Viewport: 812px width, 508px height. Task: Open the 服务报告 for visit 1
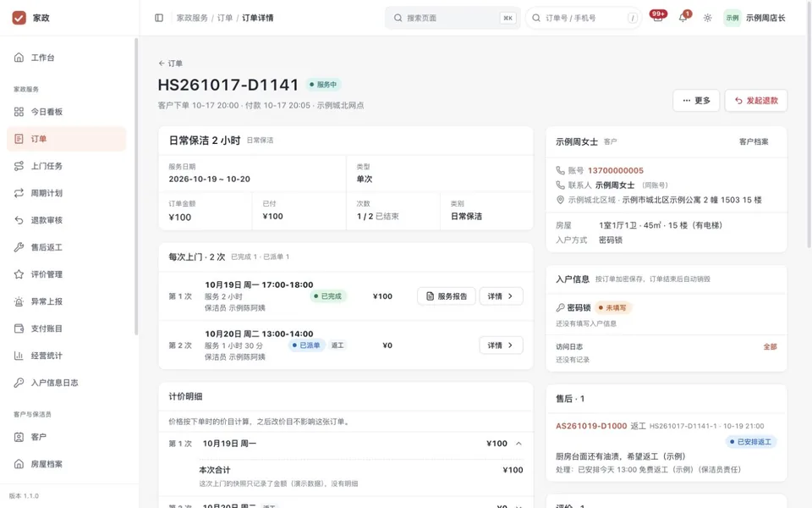[x=447, y=296]
